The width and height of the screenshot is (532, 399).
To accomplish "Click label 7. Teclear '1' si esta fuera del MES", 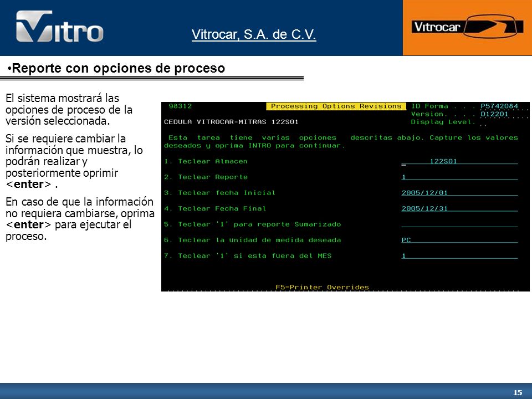I will [x=248, y=255].
